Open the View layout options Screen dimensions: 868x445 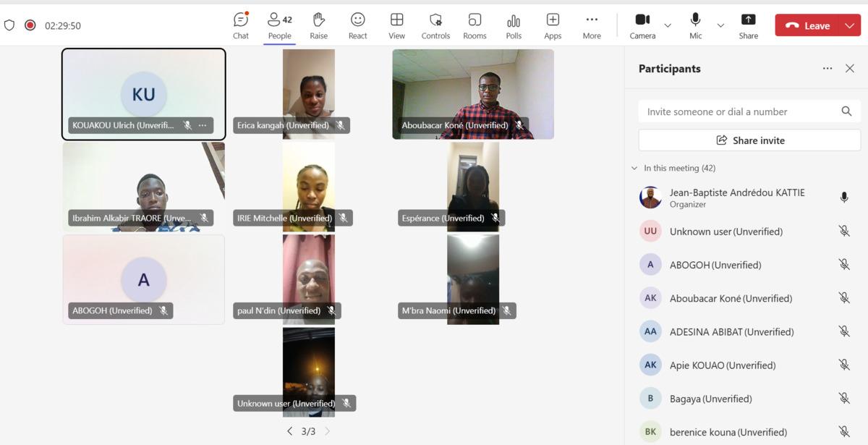(x=396, y=25)
